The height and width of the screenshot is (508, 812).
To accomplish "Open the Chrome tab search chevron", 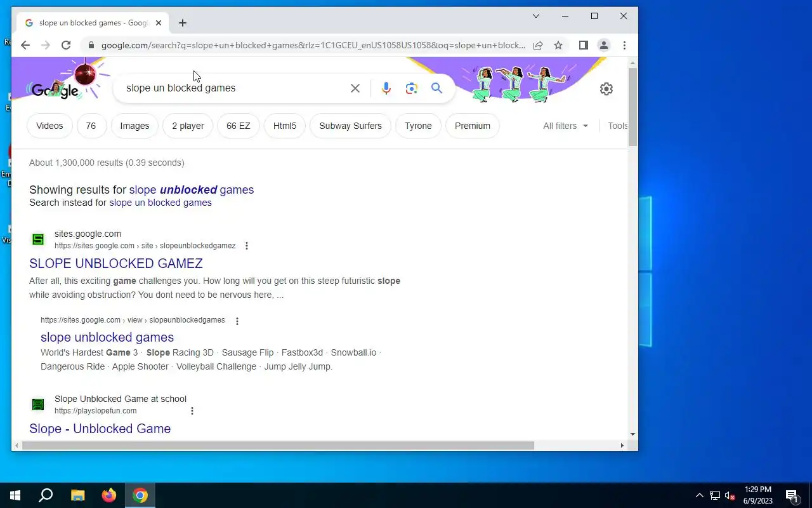I will coord(536,16).
